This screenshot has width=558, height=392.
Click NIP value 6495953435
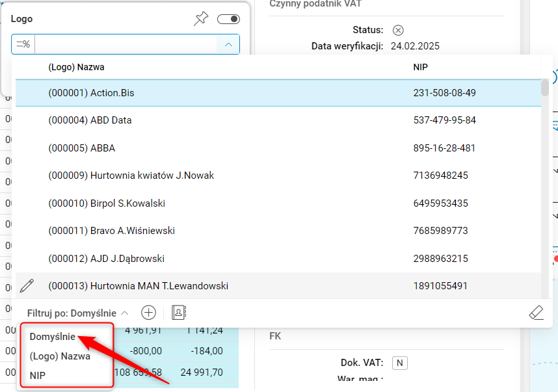pyautogui.click(x=440, y=203)
